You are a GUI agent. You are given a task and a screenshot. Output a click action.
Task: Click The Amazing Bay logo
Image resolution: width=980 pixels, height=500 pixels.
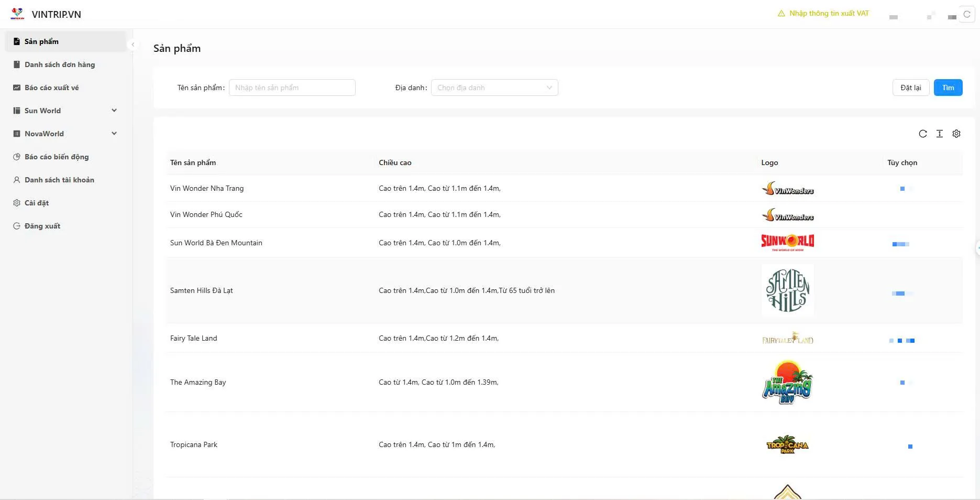787,382
